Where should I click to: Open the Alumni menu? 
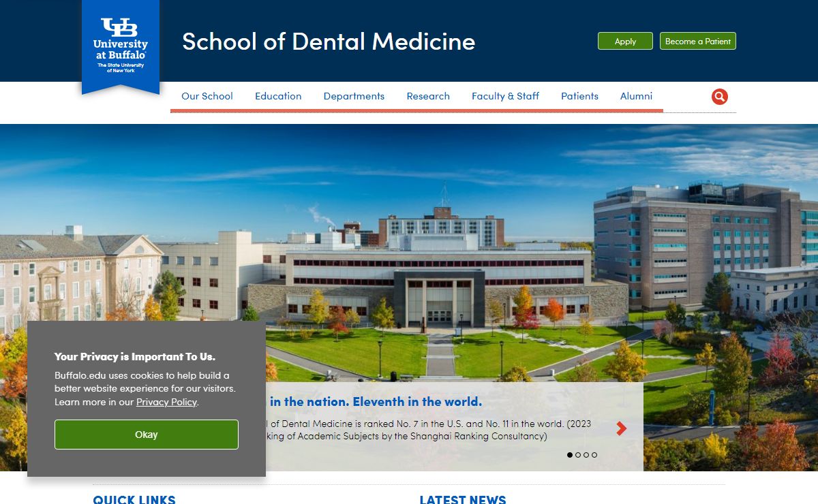[x=636, y=96]
